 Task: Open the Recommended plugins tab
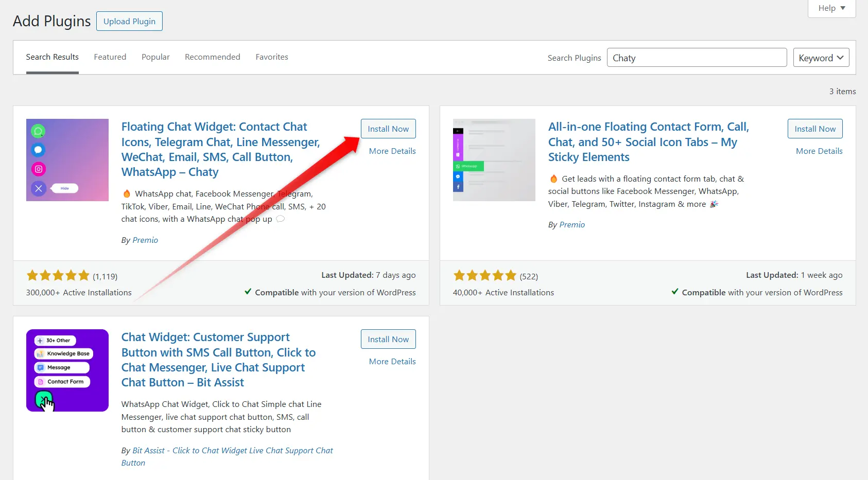(x=213, y=57)
